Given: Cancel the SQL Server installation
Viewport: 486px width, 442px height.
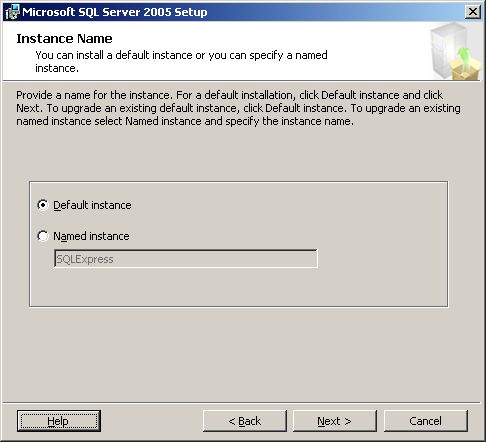Looking at the screenshot, I should point(426,421).
